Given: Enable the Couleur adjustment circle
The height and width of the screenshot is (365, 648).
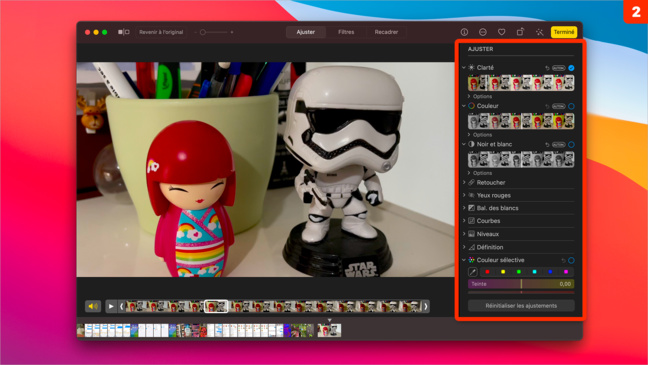Looking at the screenshot, I should [x=571, y=106].
